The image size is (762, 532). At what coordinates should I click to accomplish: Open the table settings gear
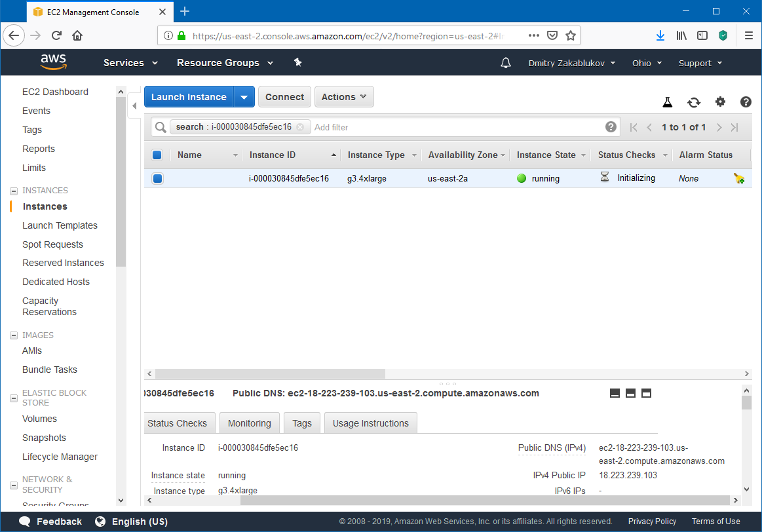pos(720,102)
